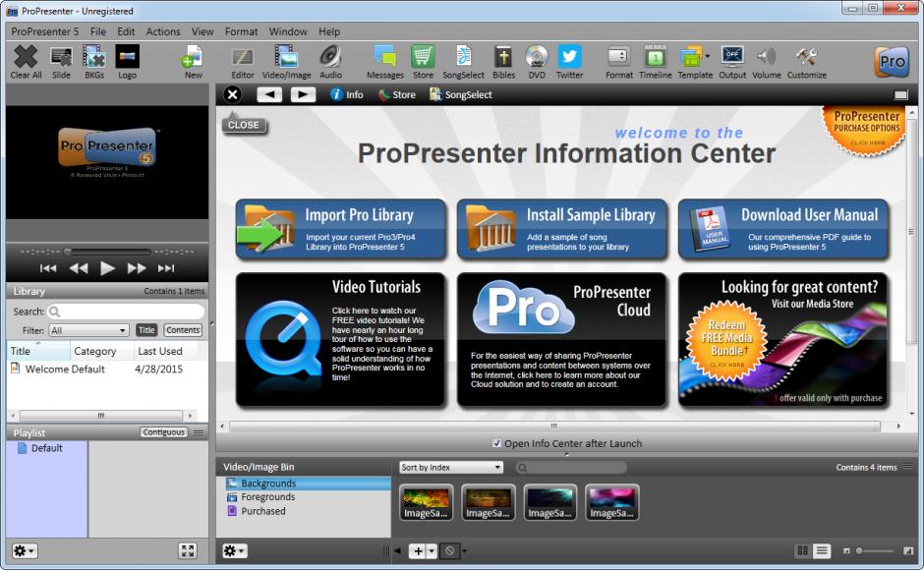Viewport: 924px width, 570px height.
Task: Show the Logo toolbar icon
Action: pos(127,62)
